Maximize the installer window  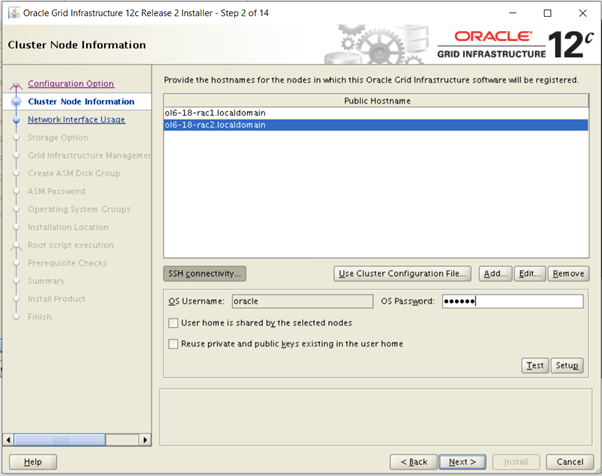click(x=547, y=13)
